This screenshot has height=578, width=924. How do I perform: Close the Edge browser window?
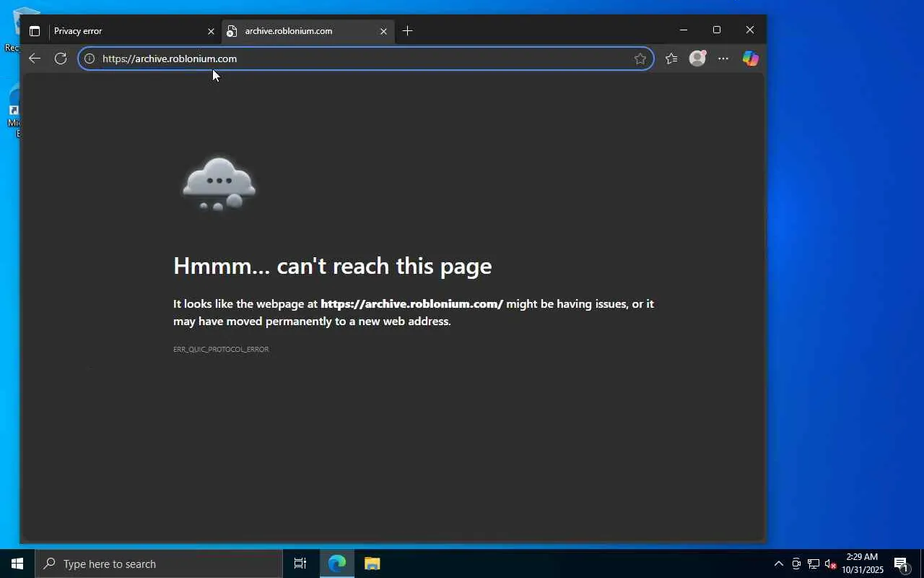point(750,30)
